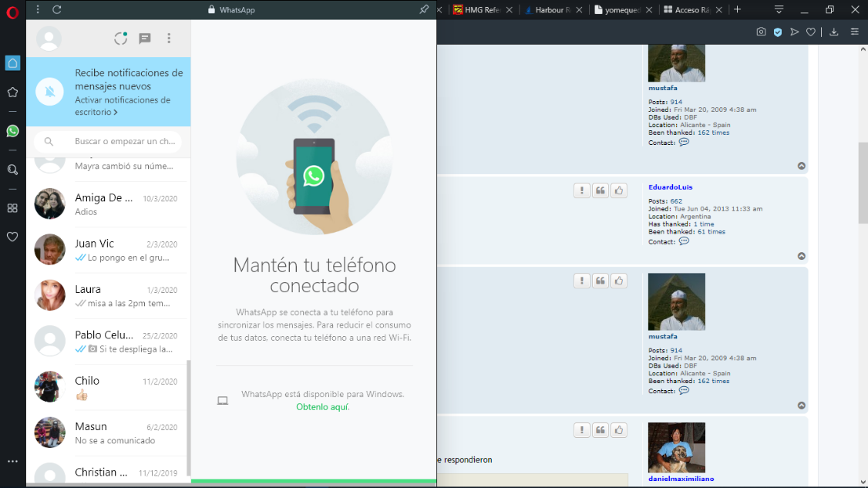
Task: Open own profile avatar in WhatsApp
Action: (x=49, y=39)
